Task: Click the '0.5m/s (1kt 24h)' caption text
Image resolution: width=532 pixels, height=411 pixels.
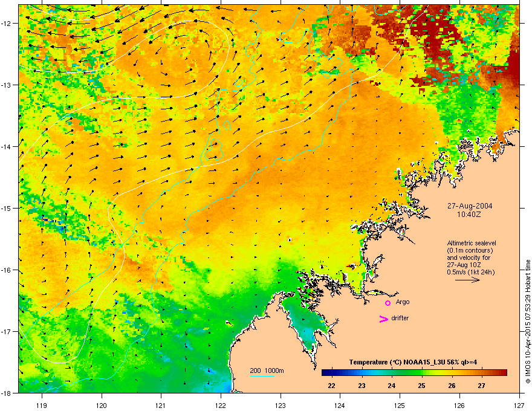Action: (x=470, y=273)
